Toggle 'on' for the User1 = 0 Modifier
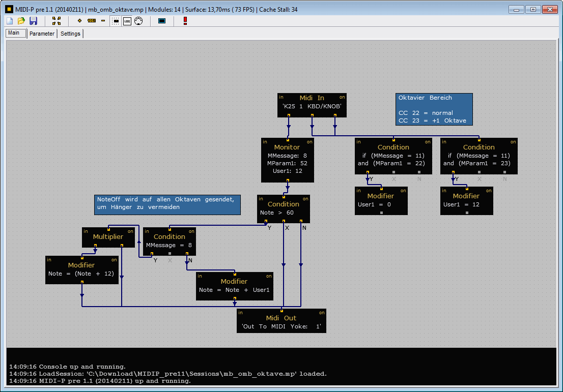Viewport: 563px width, 392px height. coord(403,191)
